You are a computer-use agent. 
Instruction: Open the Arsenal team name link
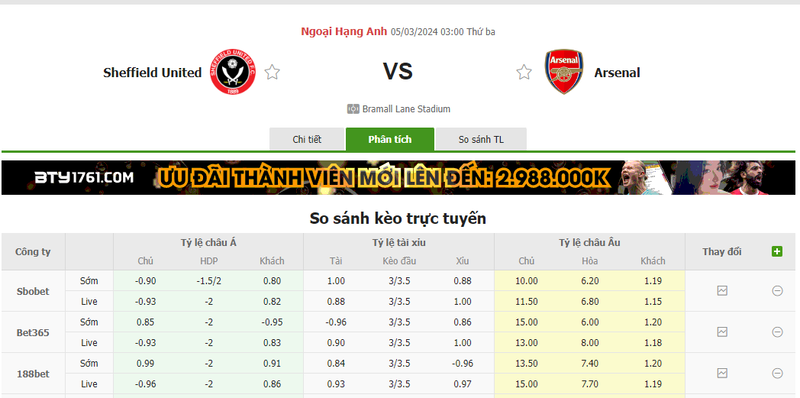(617, 72)
